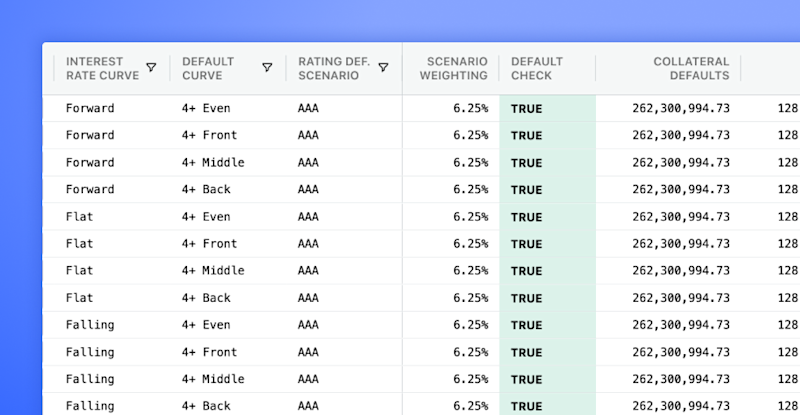Select the Default Check column header

point(537,68)
